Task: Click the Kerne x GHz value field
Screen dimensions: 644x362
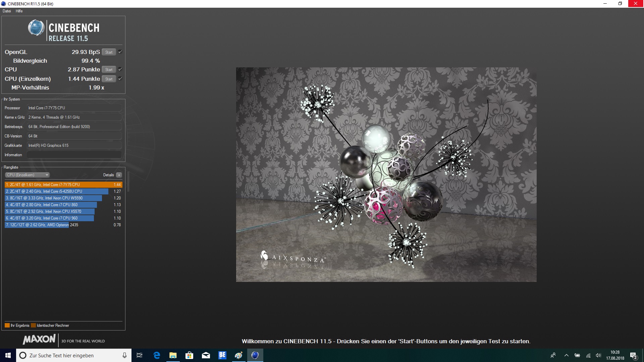Action: (x=74, y=117)
